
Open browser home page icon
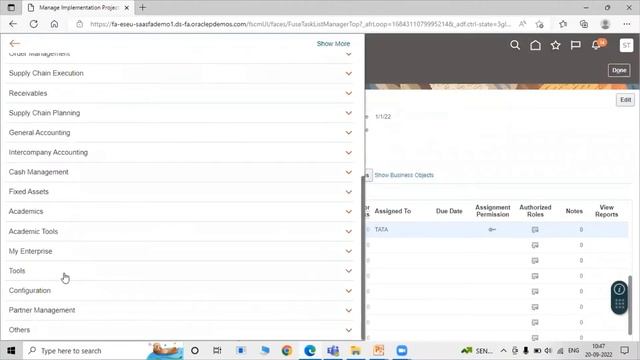click(x=54, y=24)
